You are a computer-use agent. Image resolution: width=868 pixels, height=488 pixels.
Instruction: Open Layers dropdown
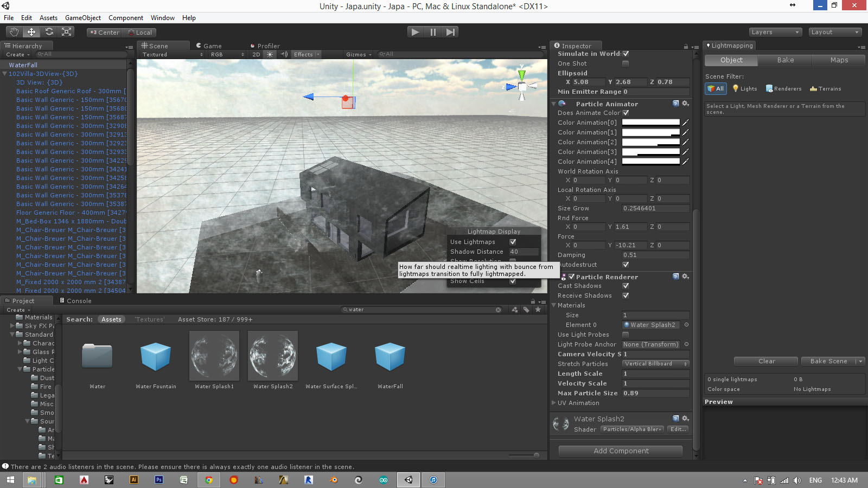coord(775,32)
